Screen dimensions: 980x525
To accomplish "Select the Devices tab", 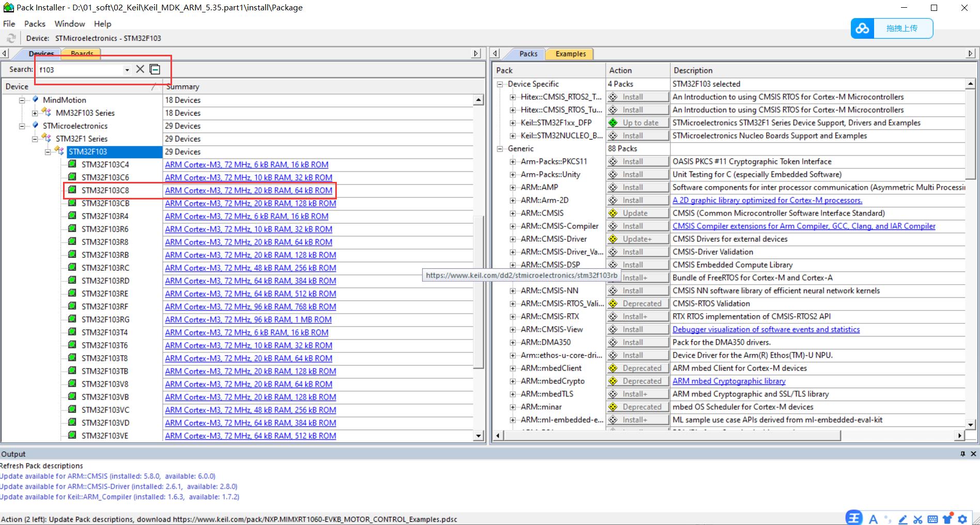I will pyautogui.click(x=41, y=54).
